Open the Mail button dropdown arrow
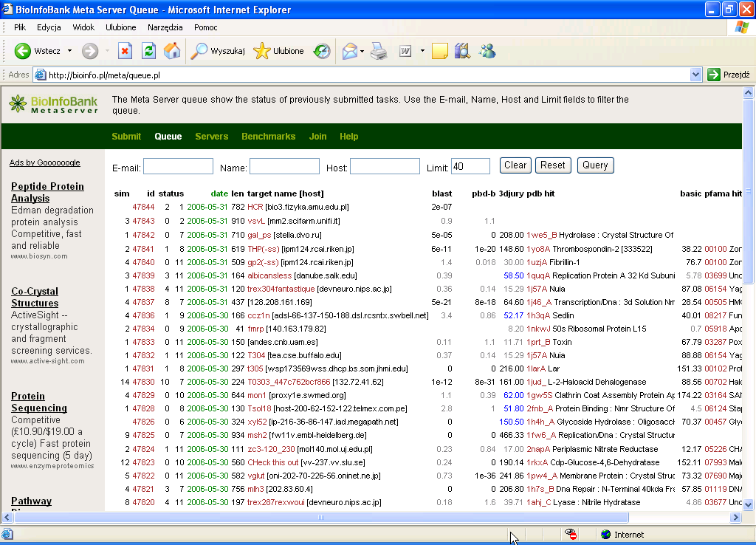 tap(362, 51)
